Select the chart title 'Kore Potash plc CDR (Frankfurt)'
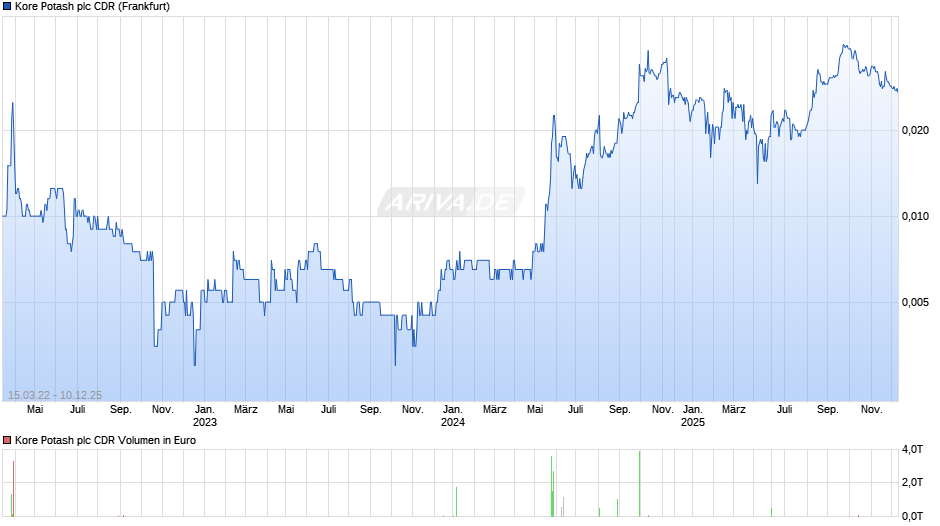 click(x=92, y=7)
